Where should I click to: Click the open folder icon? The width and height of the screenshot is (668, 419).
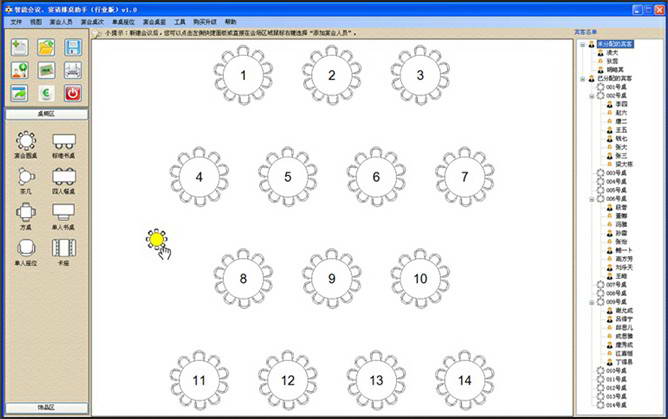click(x=46, y=47)
